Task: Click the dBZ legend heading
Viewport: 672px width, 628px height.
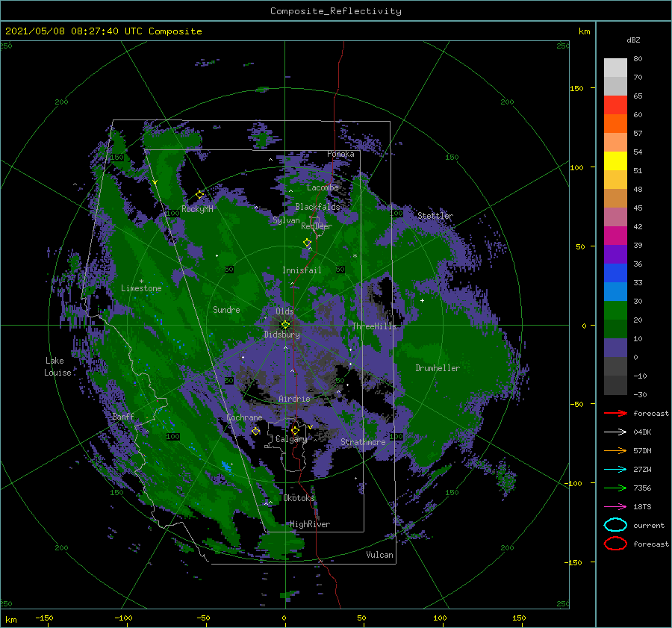Action: click(x=633, y=40)
